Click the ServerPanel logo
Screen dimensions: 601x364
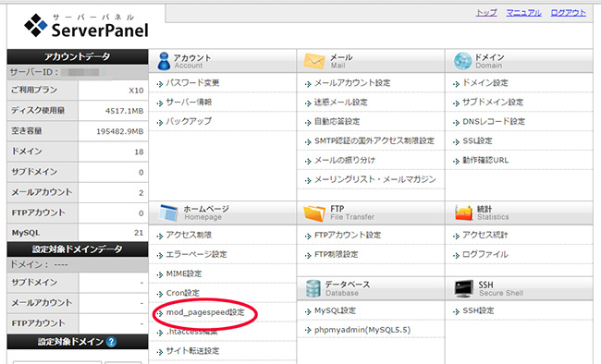pos(86,26)
